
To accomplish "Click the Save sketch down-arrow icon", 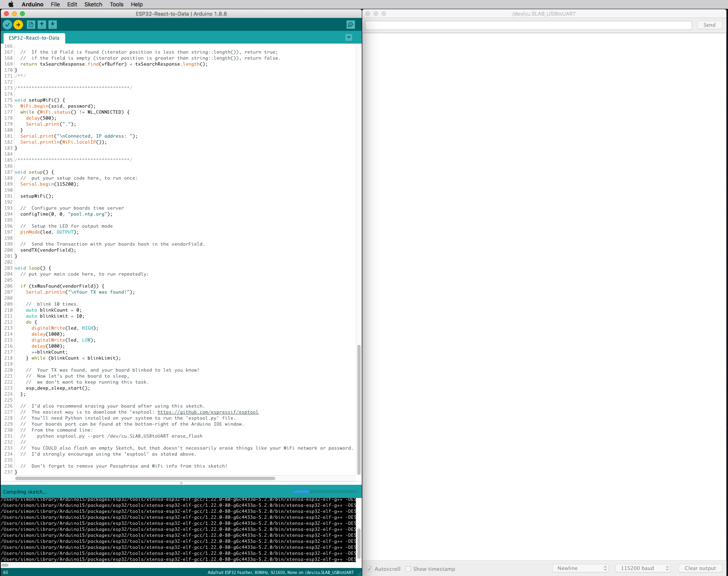I will tap(52, 25).
